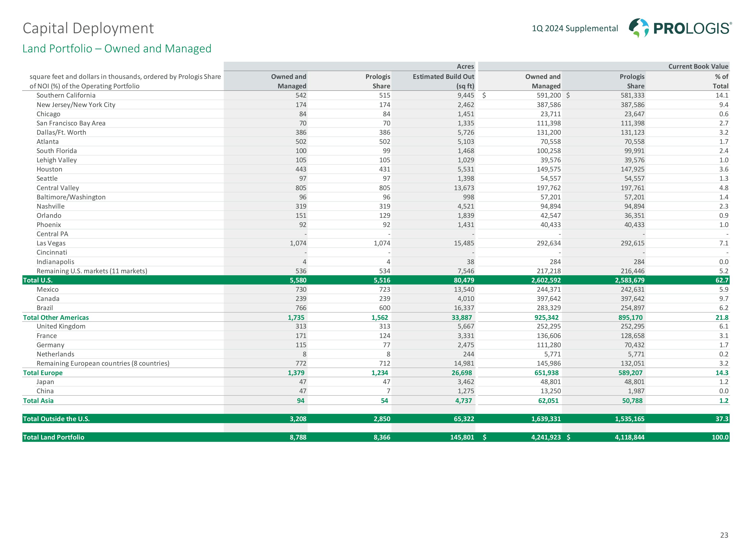The height and width of the screenshot is (560, 747).
Task: Click the Total Europe row label
Action: [x=43, y=373]
